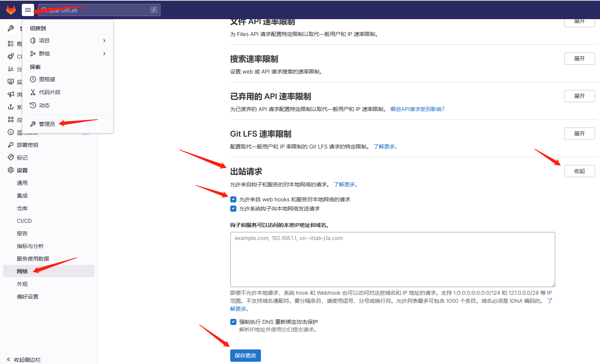Viewport: 600px width, 364px height.
Task: Click the activity history icon
Action: click(33, 105)
